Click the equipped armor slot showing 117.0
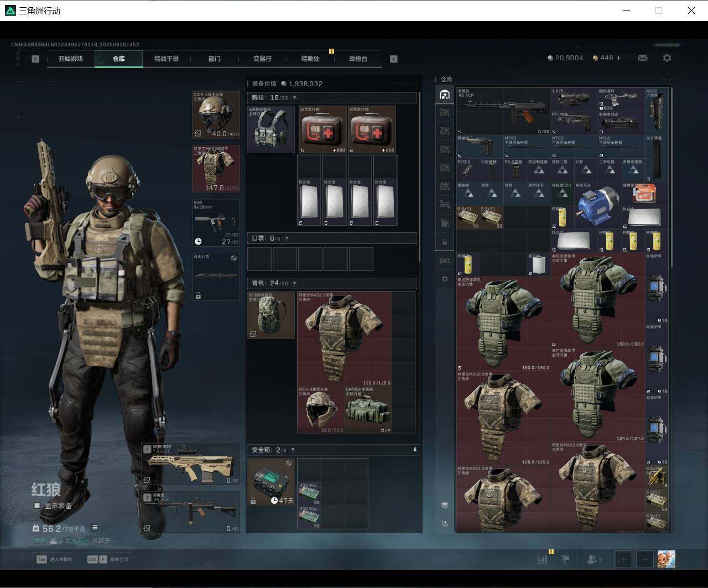Screen dimensions: 708x588 (x=216, y=169)
